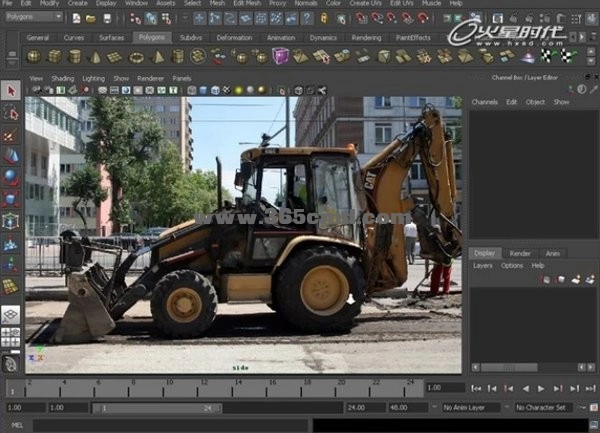600x433 pixels.
Task: Open the Edit Mesh menu
Action: click(246, 4)
